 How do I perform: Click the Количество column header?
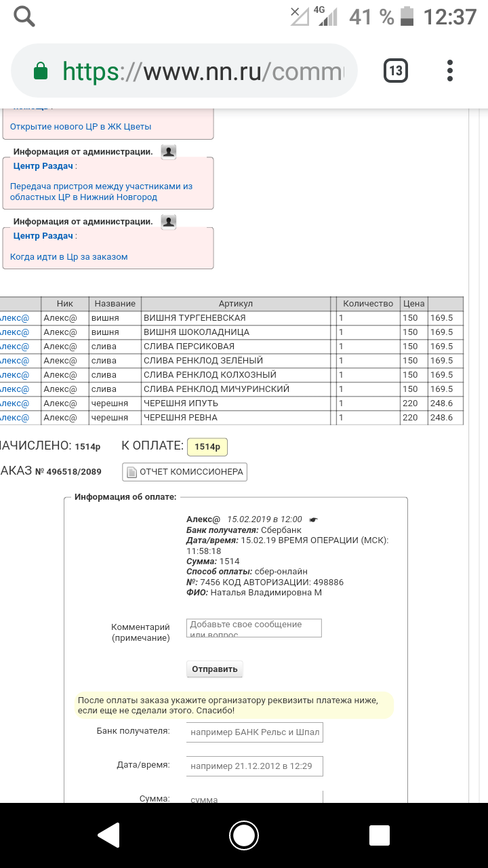pyautogui.click(x=368, y=304)
